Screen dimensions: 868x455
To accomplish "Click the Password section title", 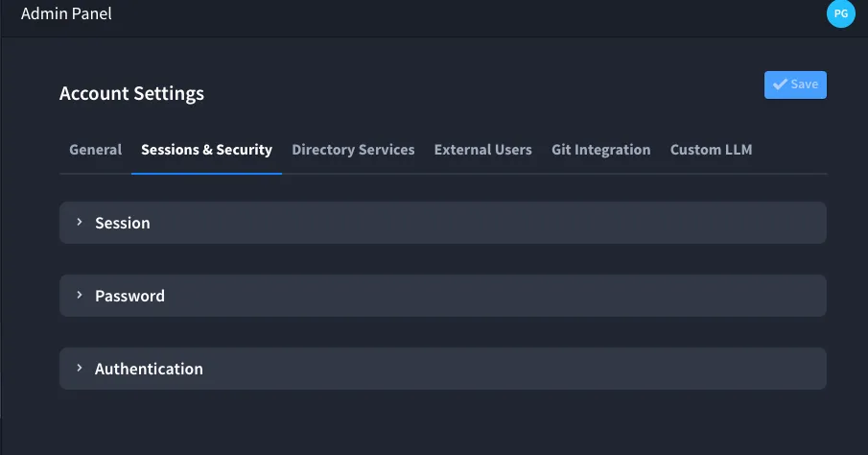I will click(x=129, y=296).
